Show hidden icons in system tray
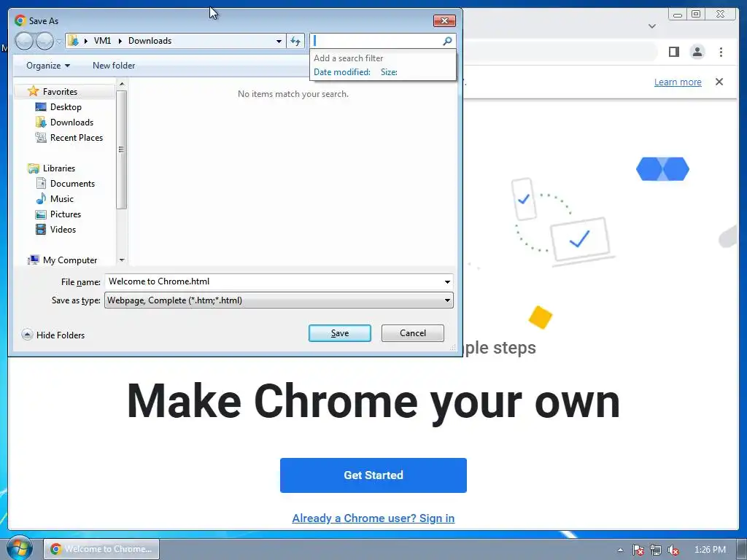Viewport: 747px width, 560px height. (x=620, y=550)
